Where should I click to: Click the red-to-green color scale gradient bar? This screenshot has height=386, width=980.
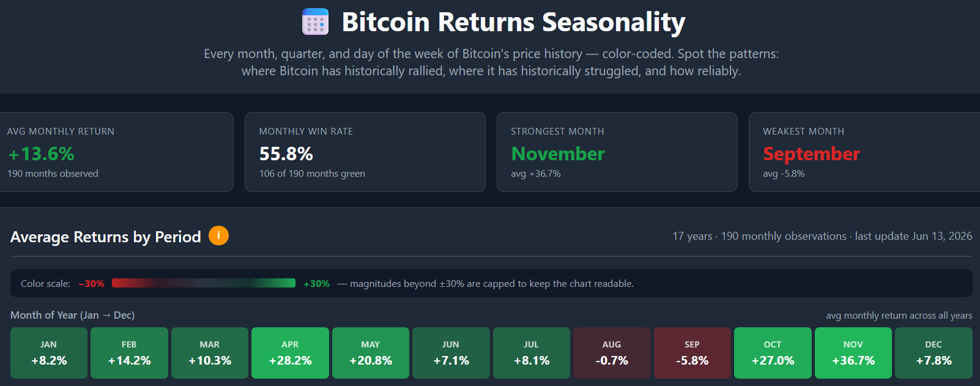(x=204, y=283)
